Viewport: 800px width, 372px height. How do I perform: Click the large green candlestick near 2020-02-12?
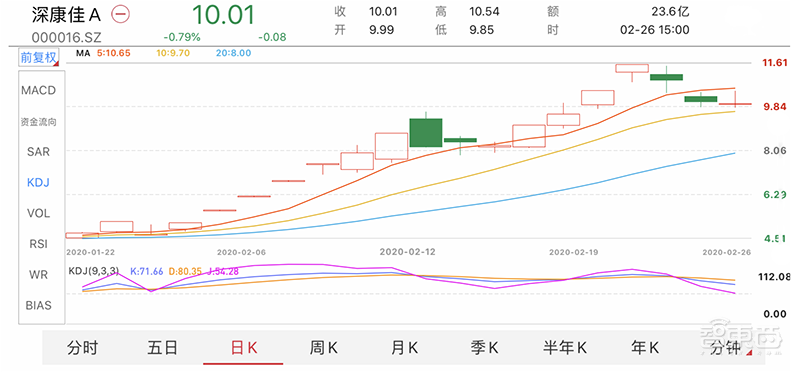tap(426, 133)
